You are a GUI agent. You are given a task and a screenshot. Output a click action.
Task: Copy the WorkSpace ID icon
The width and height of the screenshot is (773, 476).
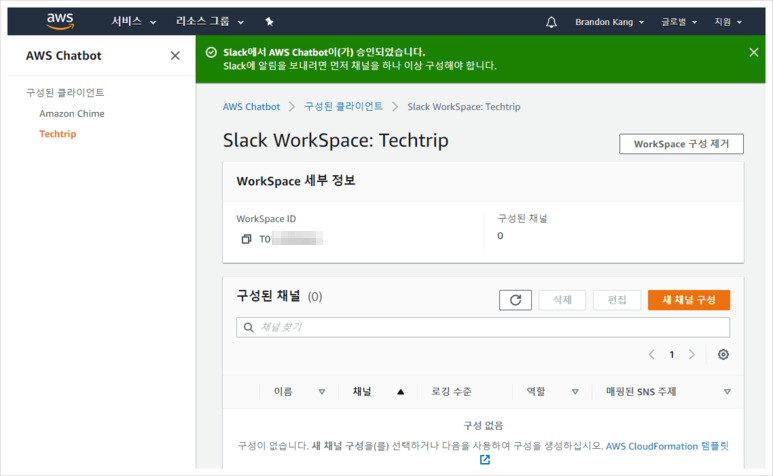click(x=246, y=239)
